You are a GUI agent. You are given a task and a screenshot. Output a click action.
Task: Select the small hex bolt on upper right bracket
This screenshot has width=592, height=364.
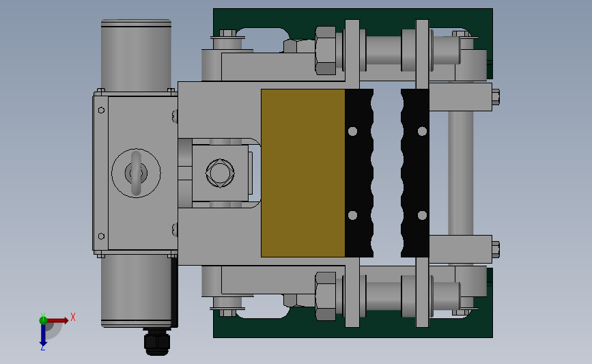[x=496, y=97]
